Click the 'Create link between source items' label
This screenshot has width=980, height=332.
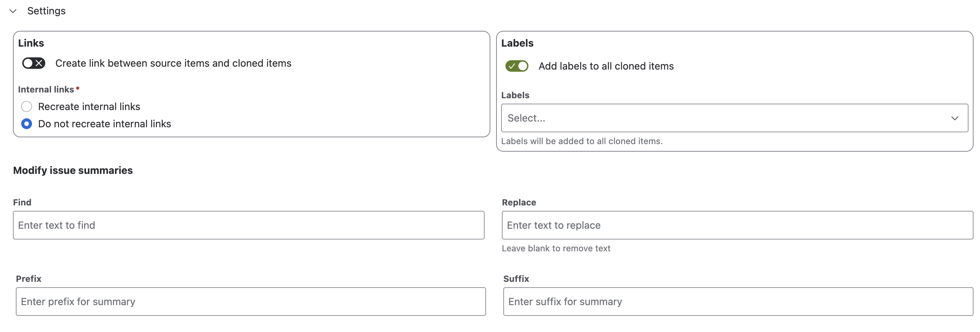pyautogui.click(x=173, y=63)
